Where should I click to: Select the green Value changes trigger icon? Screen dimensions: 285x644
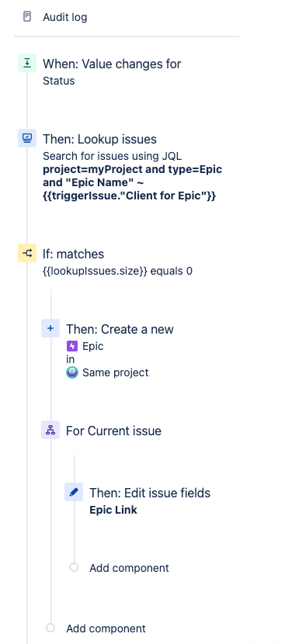[27, 63]
